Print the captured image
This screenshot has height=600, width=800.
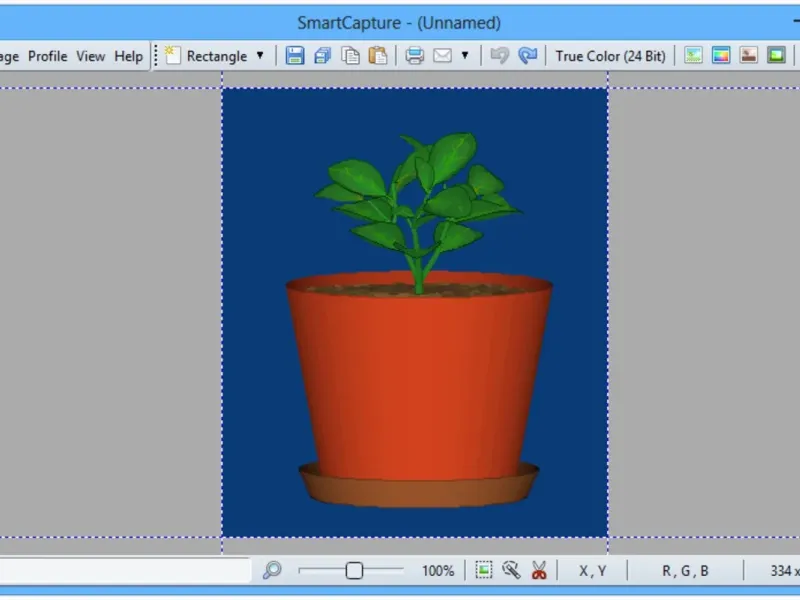coord(414,56)
